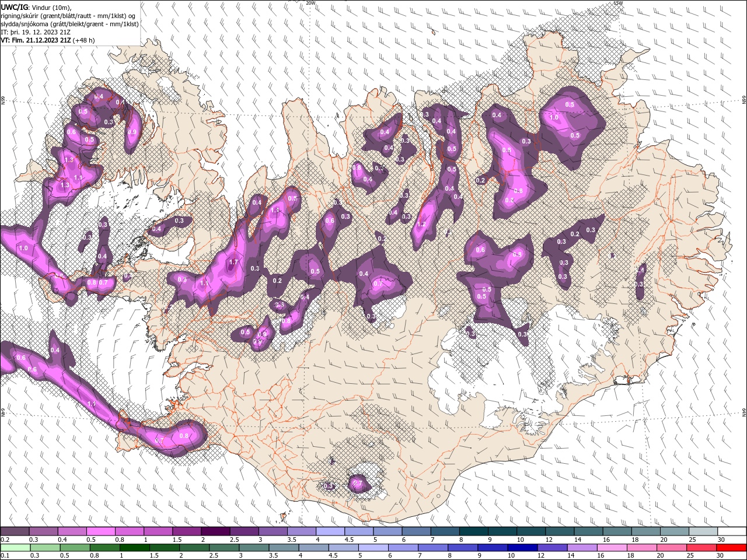Click the top legend swatch between 0.2 and 0.3
This screenshot has height=560, width=747.
point(15,531)
